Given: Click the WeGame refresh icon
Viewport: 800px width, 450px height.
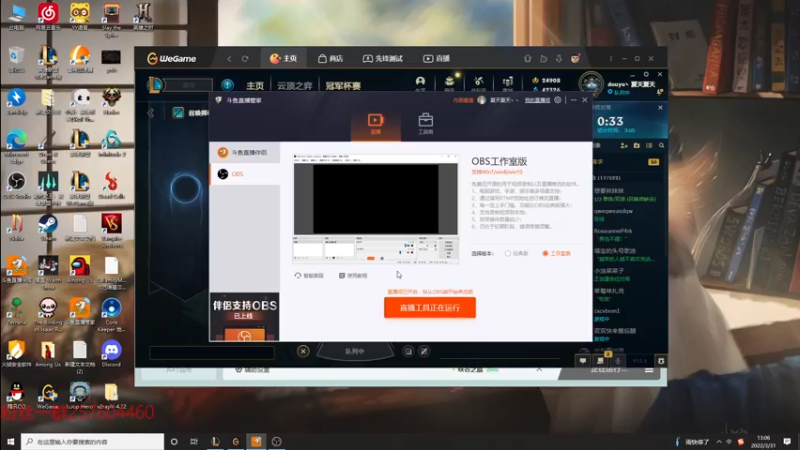Looking at the screenshot, I should click(x=245, y=59).
